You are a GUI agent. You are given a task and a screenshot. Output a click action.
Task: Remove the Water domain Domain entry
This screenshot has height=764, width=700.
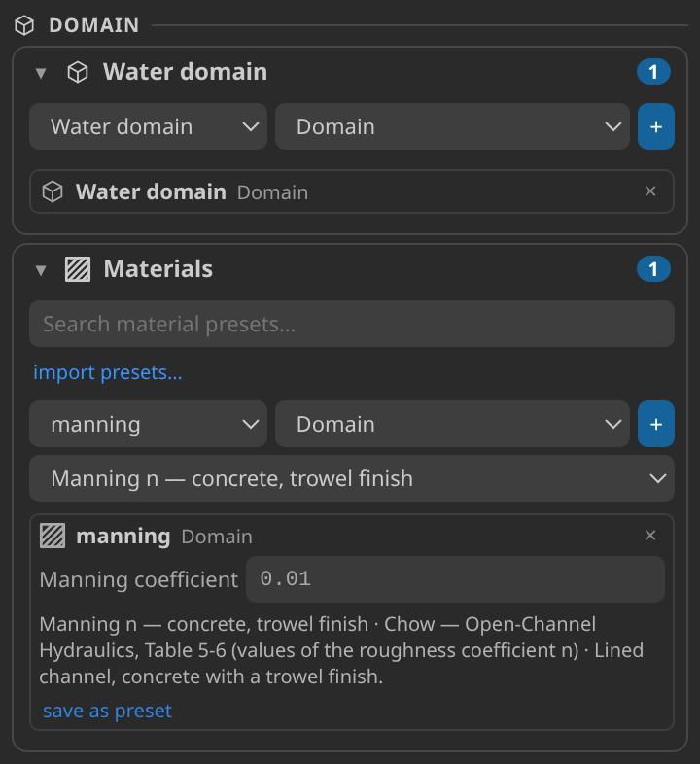[650, 191]
